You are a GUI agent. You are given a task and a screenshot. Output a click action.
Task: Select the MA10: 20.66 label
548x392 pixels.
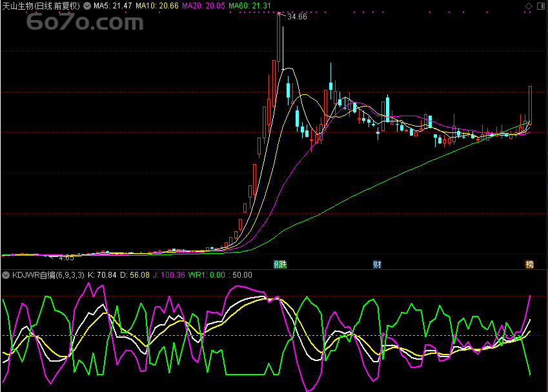[157, 6]
